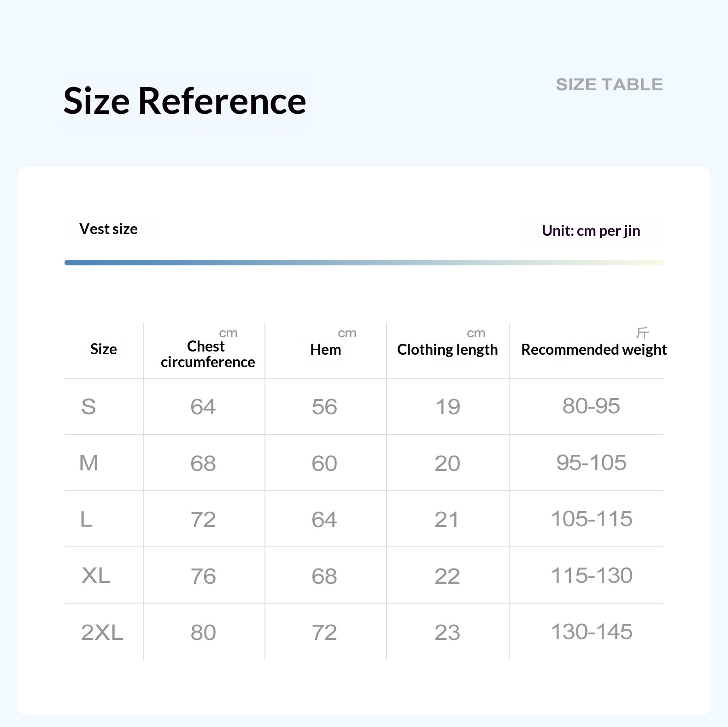Image resolution: width=728 pixels, height=727 pixels.
Task: Click the Recommended weight column header
Action: click(594, 350)
